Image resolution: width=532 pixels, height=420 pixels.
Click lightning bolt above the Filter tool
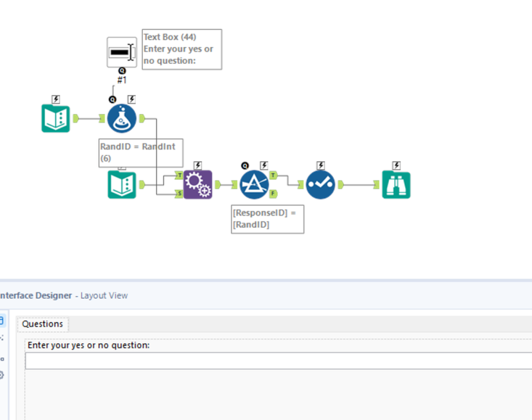click(x=264, y=165)
